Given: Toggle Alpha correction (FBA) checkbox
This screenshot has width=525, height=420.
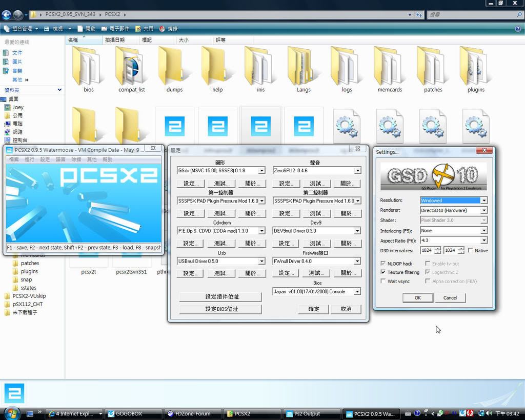Looking at the screenshot, I should (428, 282).
